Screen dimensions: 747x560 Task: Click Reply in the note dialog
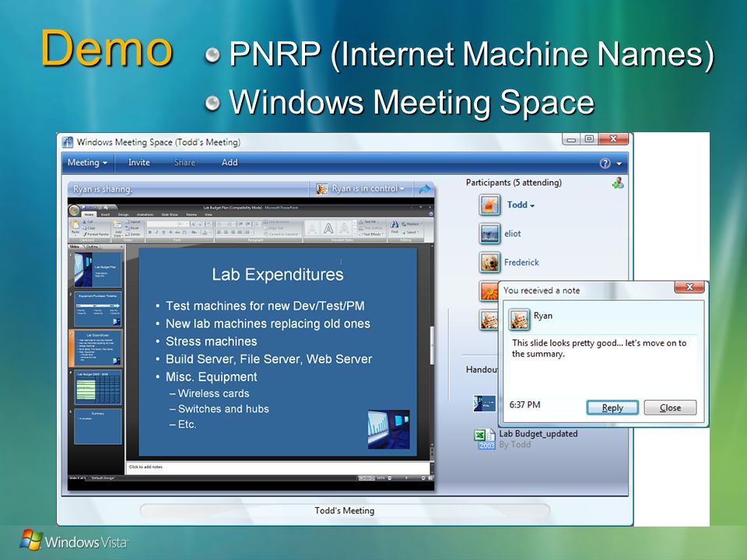612,408
